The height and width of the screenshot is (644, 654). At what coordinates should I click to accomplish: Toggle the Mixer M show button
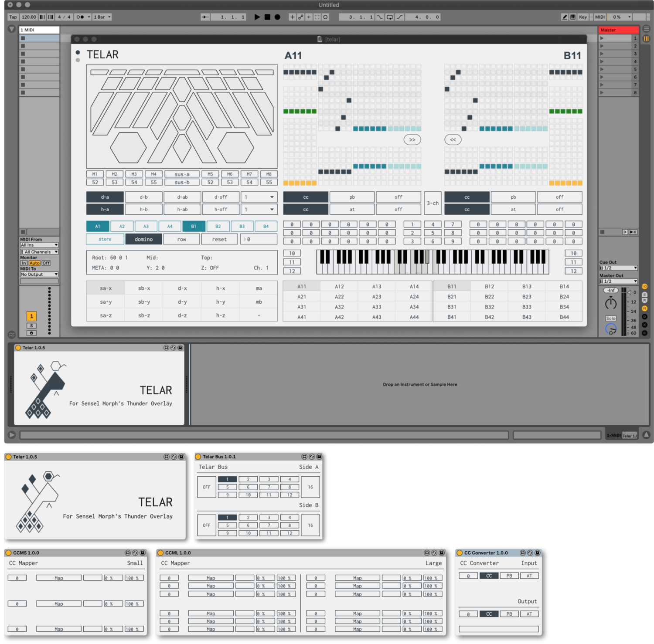point(644,308)
